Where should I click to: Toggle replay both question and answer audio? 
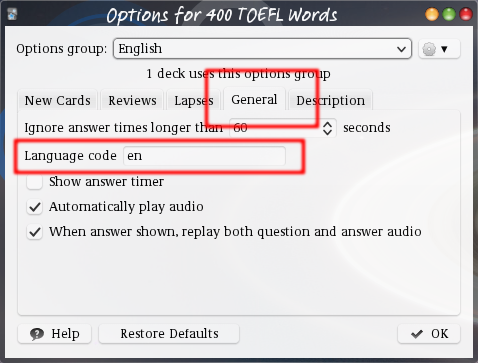pos(35,232)
